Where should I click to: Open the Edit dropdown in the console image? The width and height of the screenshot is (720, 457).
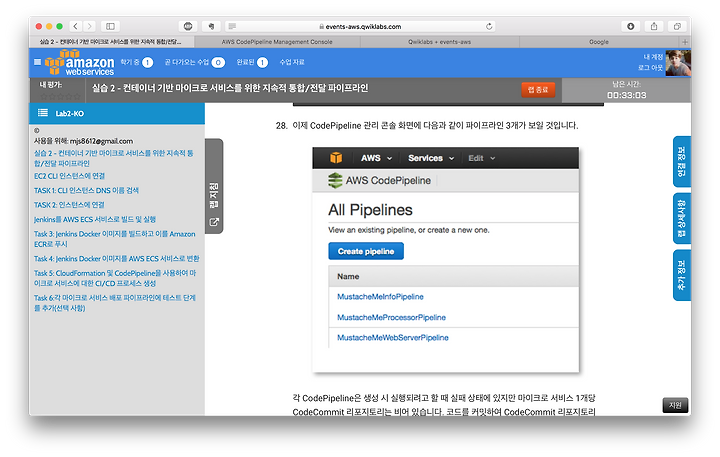click(x=481, y=158)
